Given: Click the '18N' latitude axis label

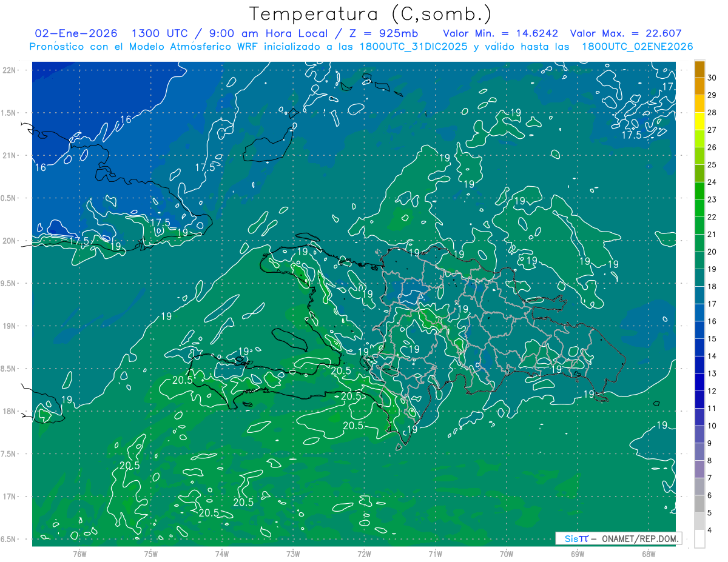Looking at the screenshot, I should click(10, 411).
